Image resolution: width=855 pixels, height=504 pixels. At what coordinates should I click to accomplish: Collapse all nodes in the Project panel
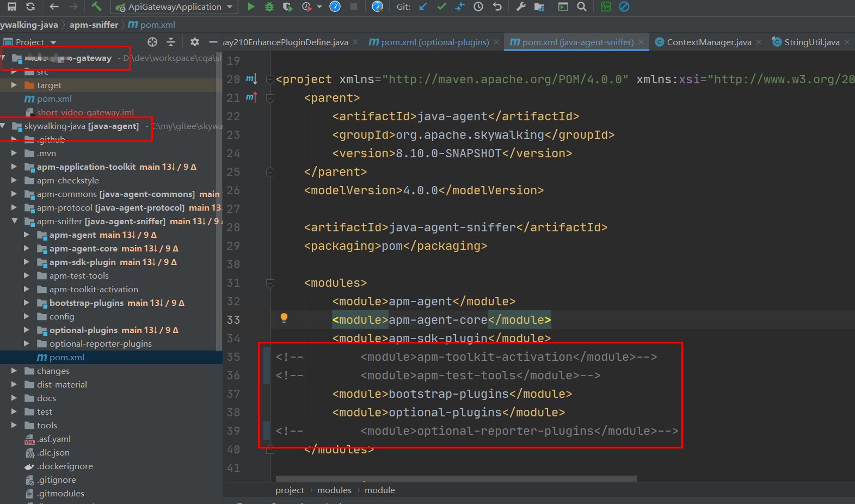pyautogui.click(x=171, y=42)
